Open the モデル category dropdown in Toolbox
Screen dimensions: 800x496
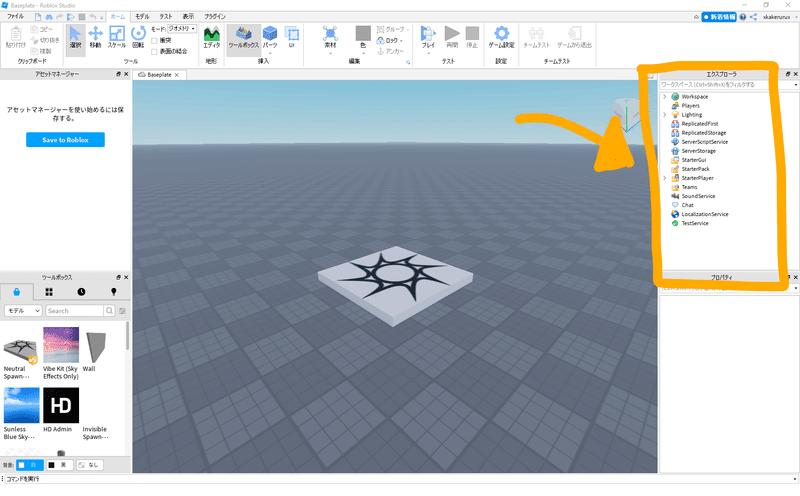pyautogui.click(x=23, y=311)
